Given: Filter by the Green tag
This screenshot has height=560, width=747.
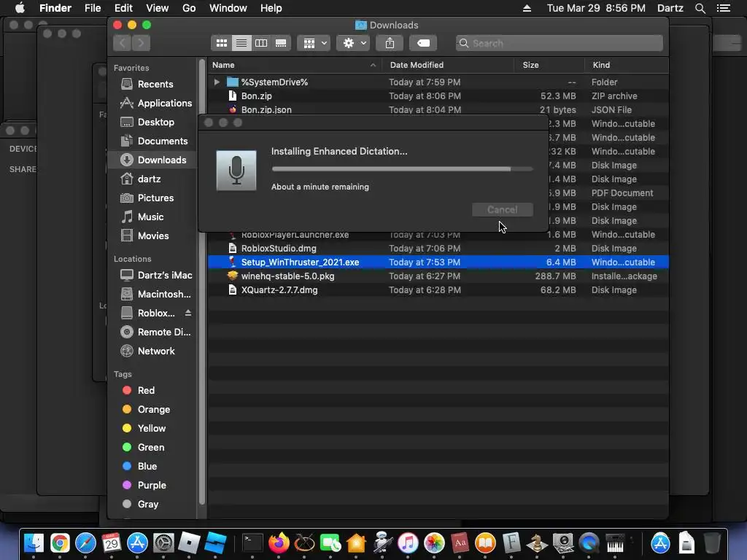Looking at the screenshot, I should [150, 448].
